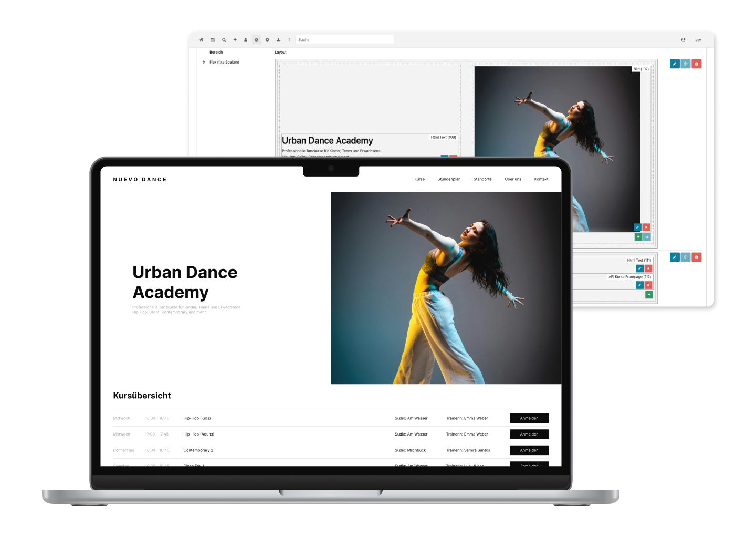Click move icon for the Html Text (111) row section
The image size is (756, 538).
pyautogui.click(x=686, y=257)
